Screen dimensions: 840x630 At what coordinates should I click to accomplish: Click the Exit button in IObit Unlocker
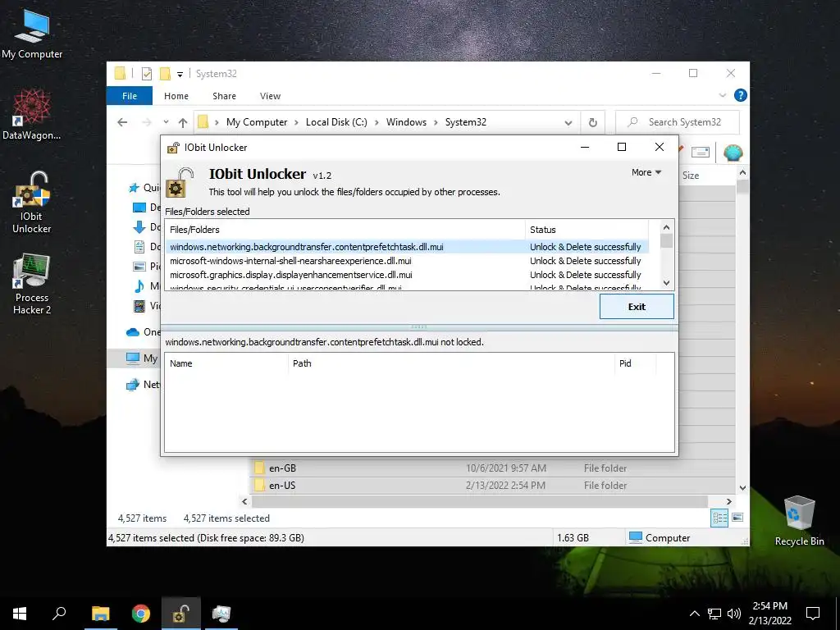[637, 307]
